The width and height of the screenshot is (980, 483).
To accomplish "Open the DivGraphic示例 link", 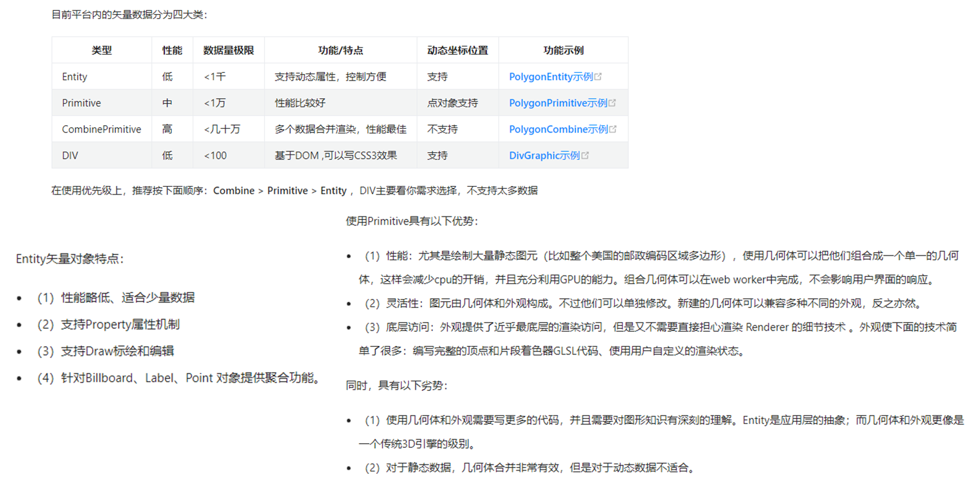I will click(x=544, y=156).
